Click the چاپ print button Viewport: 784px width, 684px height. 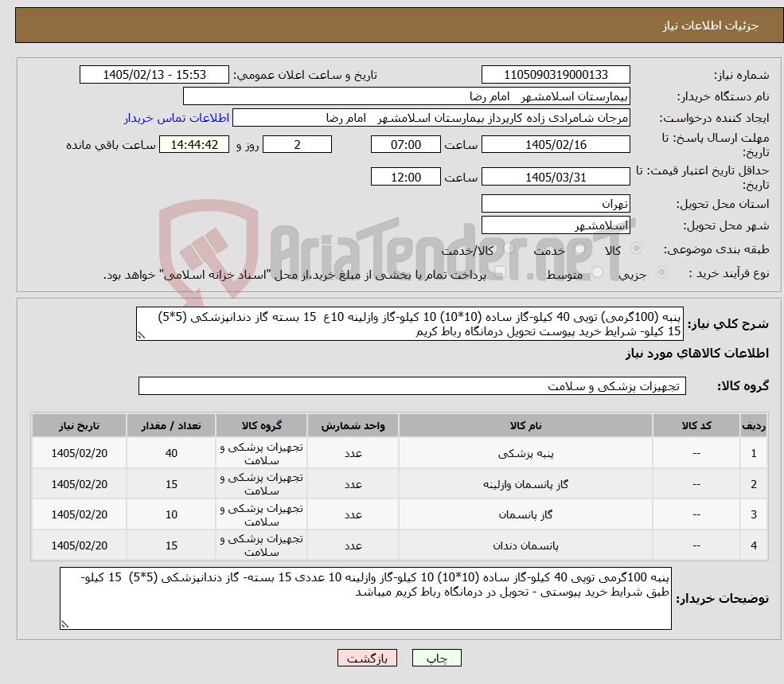(436, 658)
